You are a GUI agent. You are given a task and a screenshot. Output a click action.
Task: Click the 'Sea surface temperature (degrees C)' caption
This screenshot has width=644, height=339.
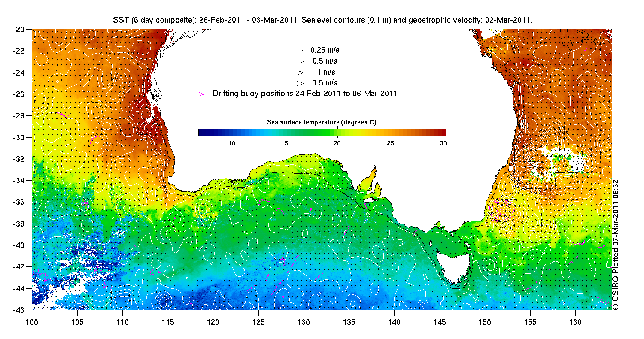[322, 122]
